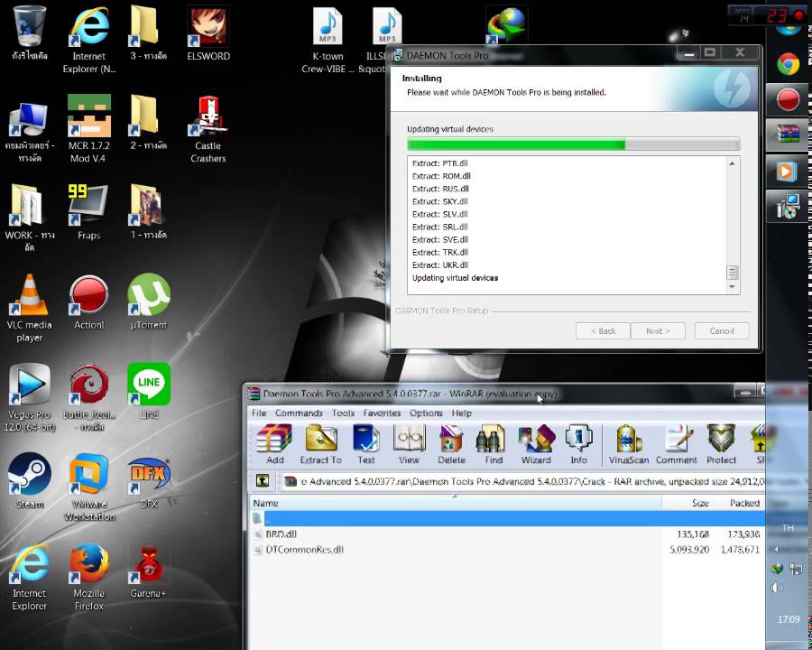Sort by the Name column header
This screenshot has width=812, height=650.
[456, 503]
